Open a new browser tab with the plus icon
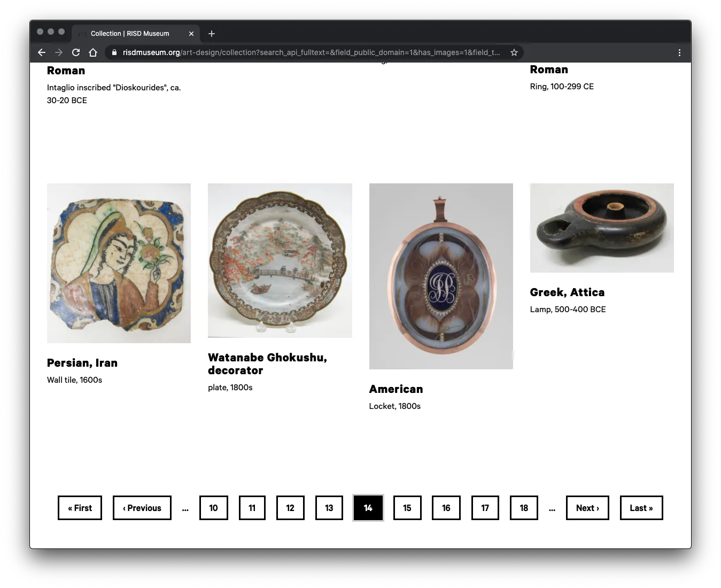The width and height of the screenshot is (721, 588). (211, 34)
